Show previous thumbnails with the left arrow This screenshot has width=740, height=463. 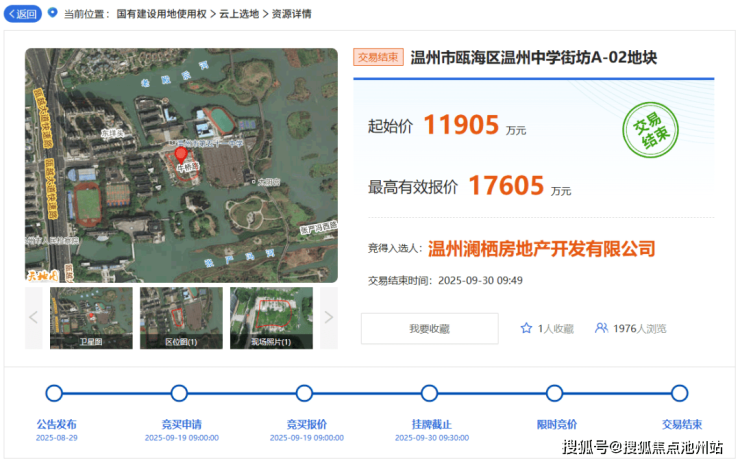point(33,317)
